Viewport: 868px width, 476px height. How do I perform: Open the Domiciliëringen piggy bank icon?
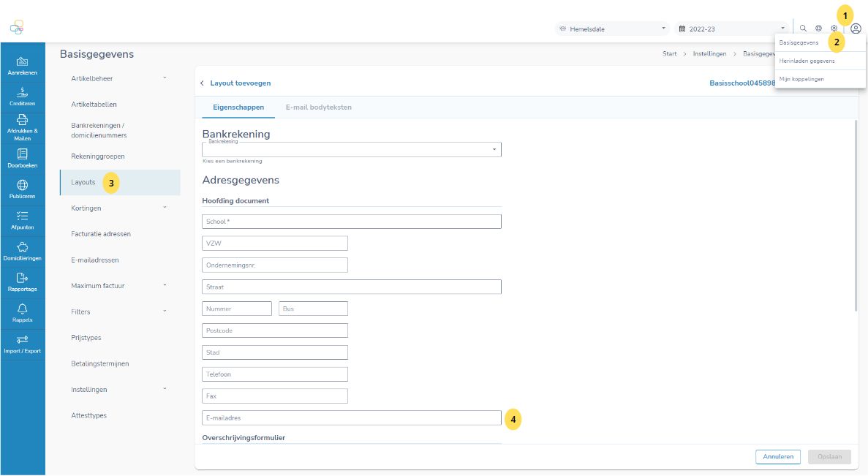pyautogui.click(x=23, y=251)
